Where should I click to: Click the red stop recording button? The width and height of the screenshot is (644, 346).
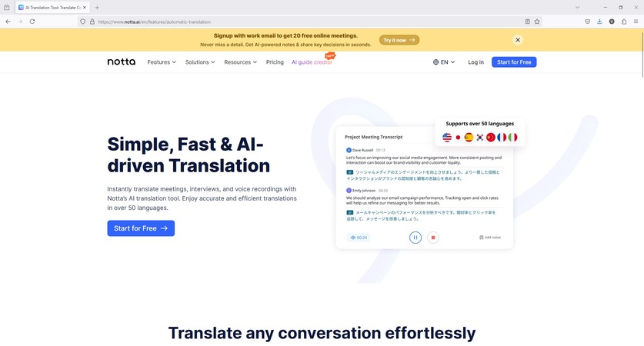pyautogui.click(x=433, y=238)
